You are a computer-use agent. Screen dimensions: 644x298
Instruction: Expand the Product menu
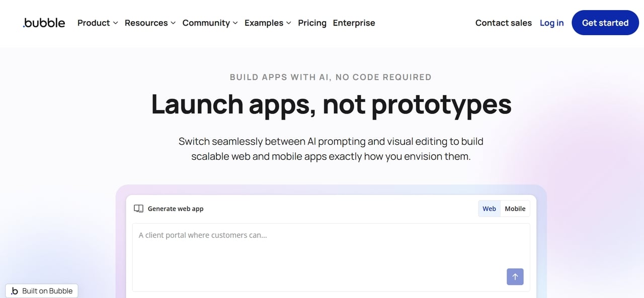(x=98, y=23)
